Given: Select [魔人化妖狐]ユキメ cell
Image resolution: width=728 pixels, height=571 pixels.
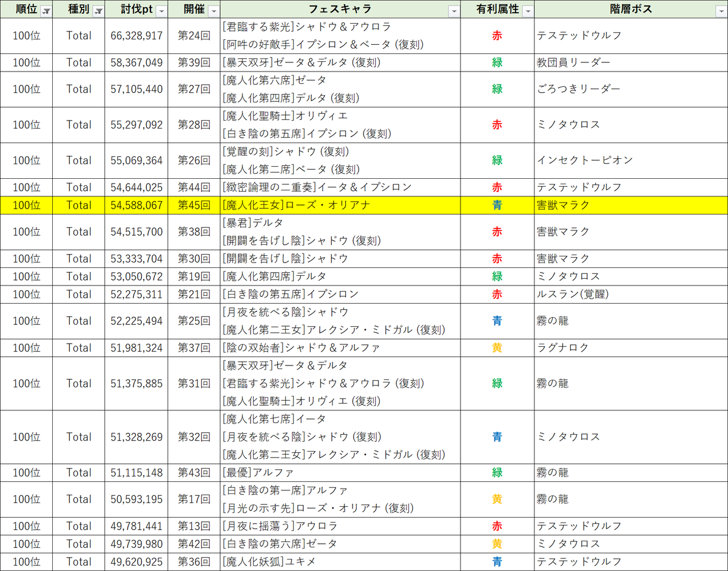Looking at the screenshot, I should pyautogui.click(x=340, y=561).
